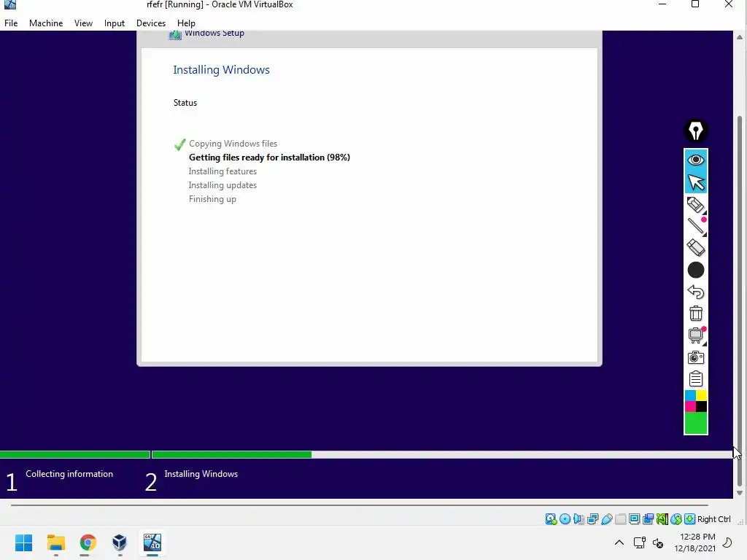Clear drawings with the trash icon
The width and height of the screenshot is (747, 560).
pos(695,314)
